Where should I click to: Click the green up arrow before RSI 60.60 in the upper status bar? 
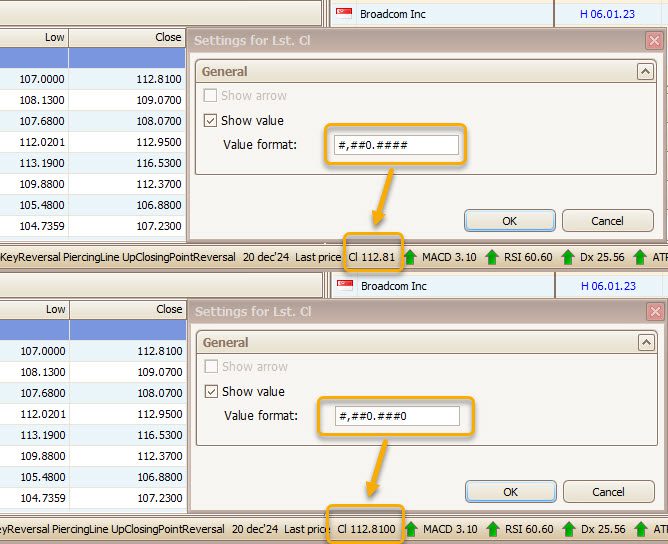491,257
